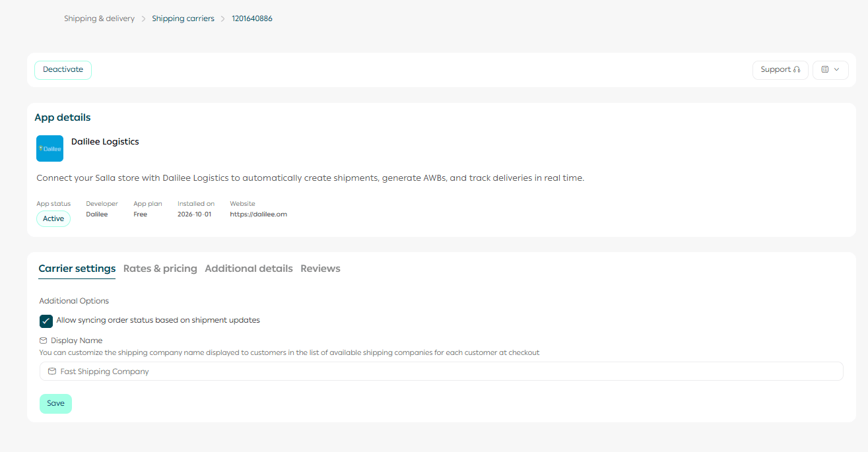Click the Additional Options label
Viewport: 868px width, 452px height.
tap(74, 301)
